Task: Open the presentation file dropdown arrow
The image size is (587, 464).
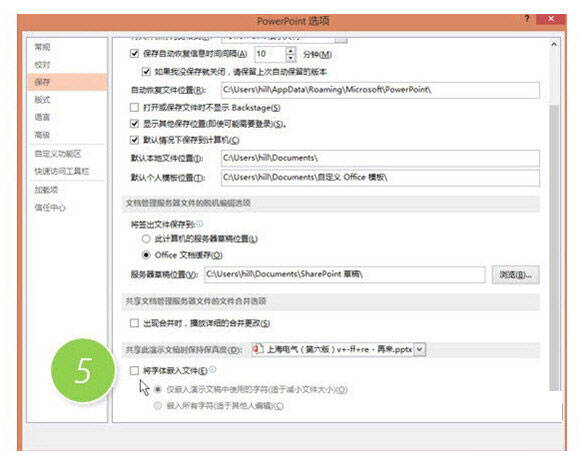Action: tap(420, 349)
